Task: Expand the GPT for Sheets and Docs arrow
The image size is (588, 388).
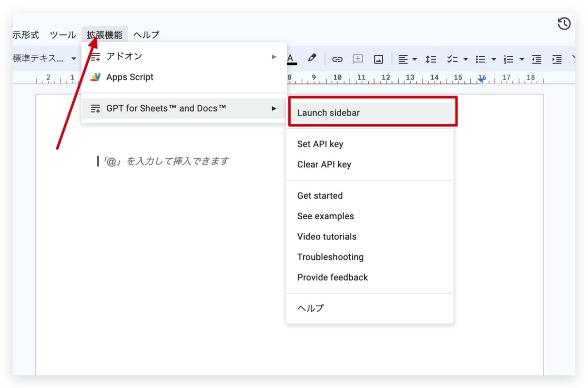Action: tap(274, 108)
